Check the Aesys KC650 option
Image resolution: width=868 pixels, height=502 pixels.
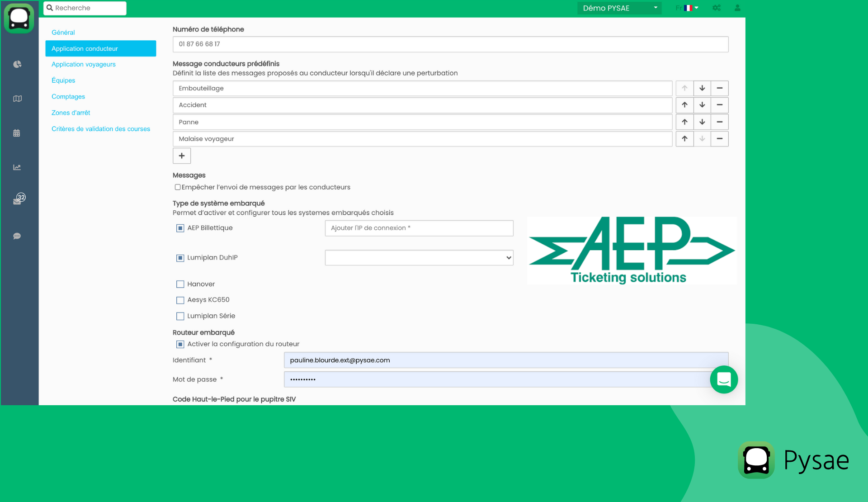pos(180,300)
